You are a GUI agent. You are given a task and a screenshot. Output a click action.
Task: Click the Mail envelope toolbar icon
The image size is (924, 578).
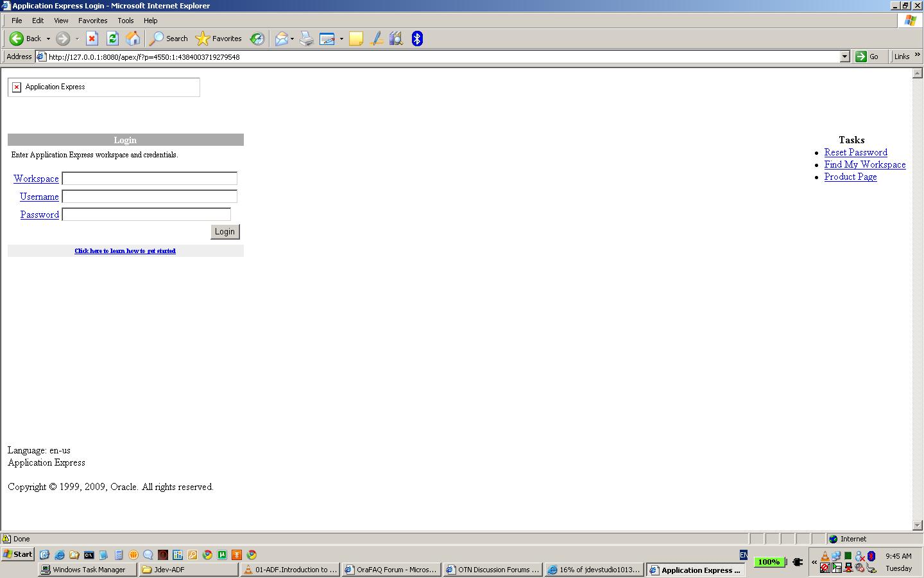[281, 39]
